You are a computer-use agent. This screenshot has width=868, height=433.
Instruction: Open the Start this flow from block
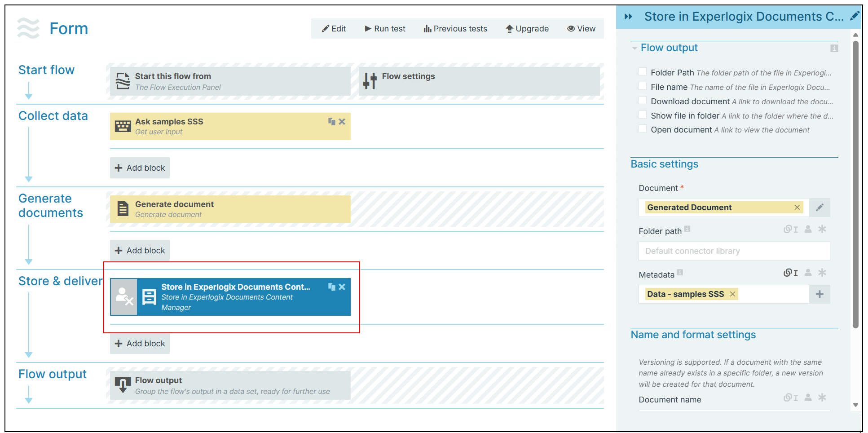(x=230, y=81)
